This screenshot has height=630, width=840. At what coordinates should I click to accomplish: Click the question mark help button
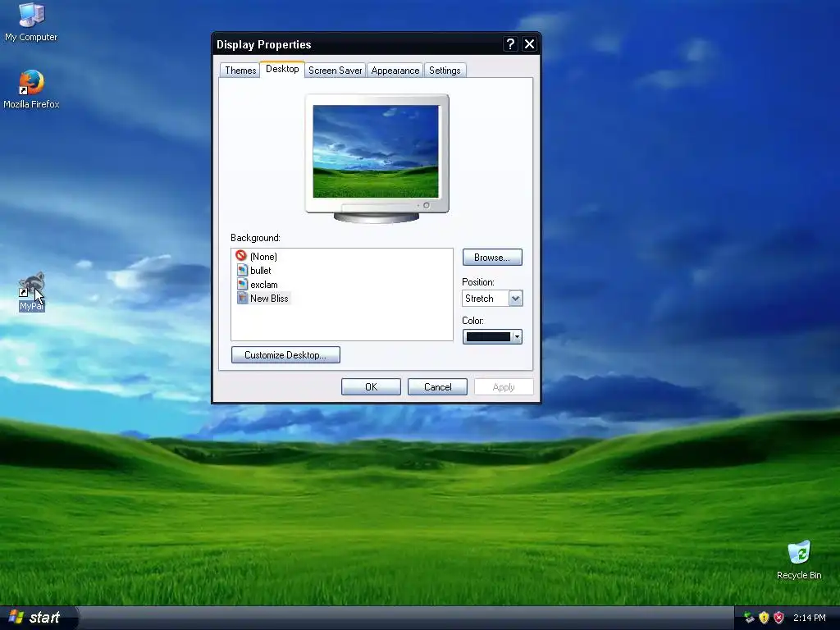pyautogui.click(x=510, y=44)
